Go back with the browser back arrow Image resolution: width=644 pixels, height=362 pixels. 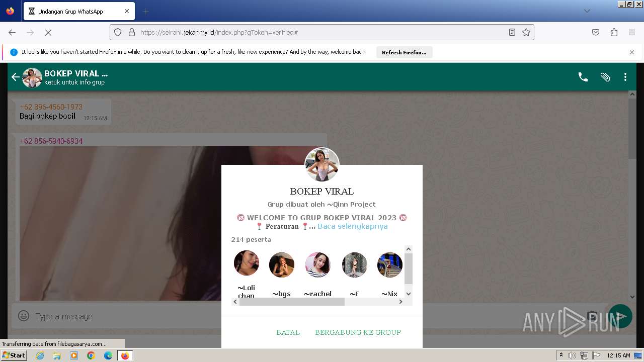[x=12, y=32]
